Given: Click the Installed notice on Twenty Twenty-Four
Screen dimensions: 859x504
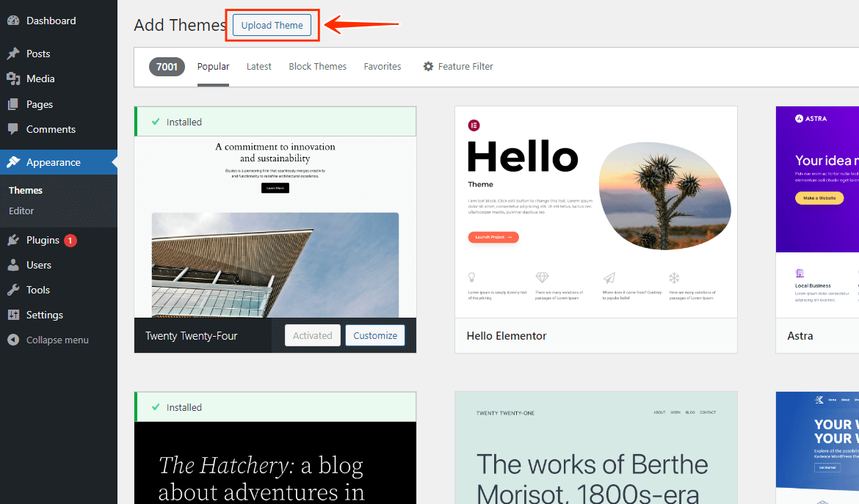Looking at the screenshot, I should click(x=275, y=122).
